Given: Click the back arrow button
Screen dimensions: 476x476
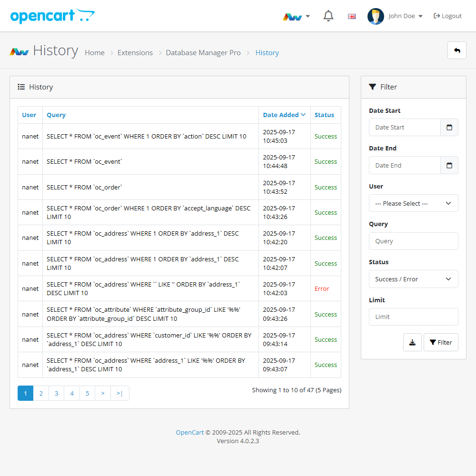Looking at the screenshot, I should click(456, 50).
